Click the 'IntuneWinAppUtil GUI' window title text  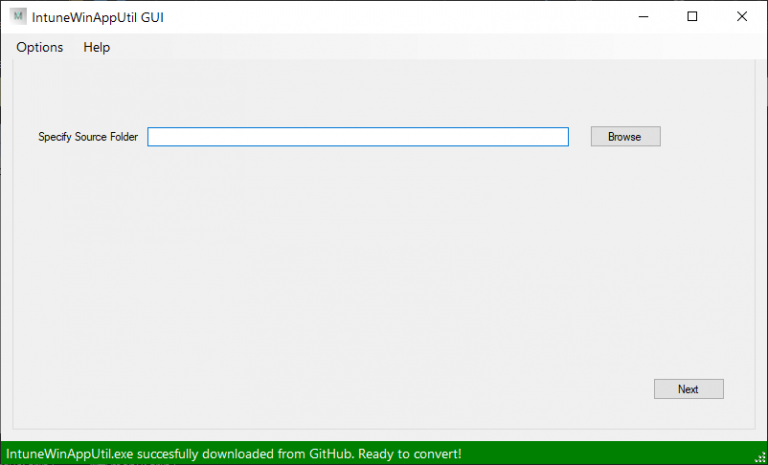pyautogui.click(x=98, y=17)
